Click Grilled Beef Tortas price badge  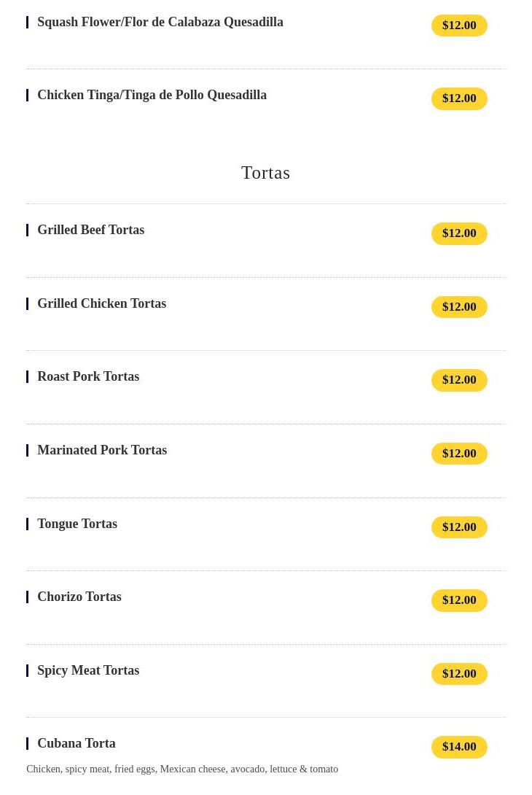pos(459,233)
